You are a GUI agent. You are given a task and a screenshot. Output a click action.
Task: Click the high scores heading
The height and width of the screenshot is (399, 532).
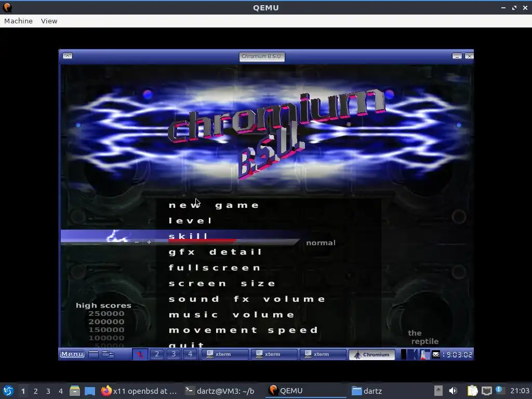[x=103, y=305]
